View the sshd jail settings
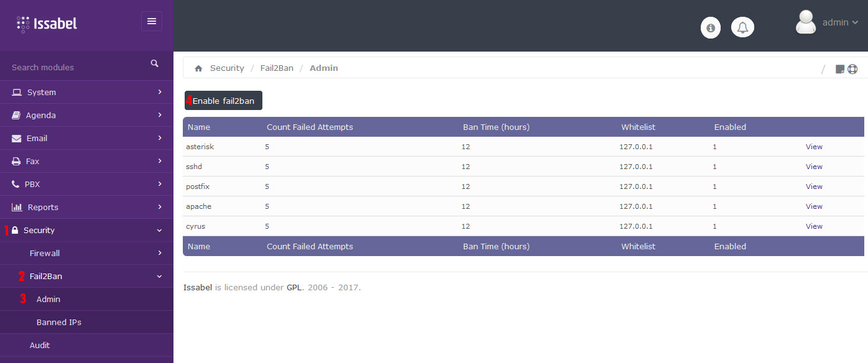Viewport: 868px width, 363px height. pos(814,167)
